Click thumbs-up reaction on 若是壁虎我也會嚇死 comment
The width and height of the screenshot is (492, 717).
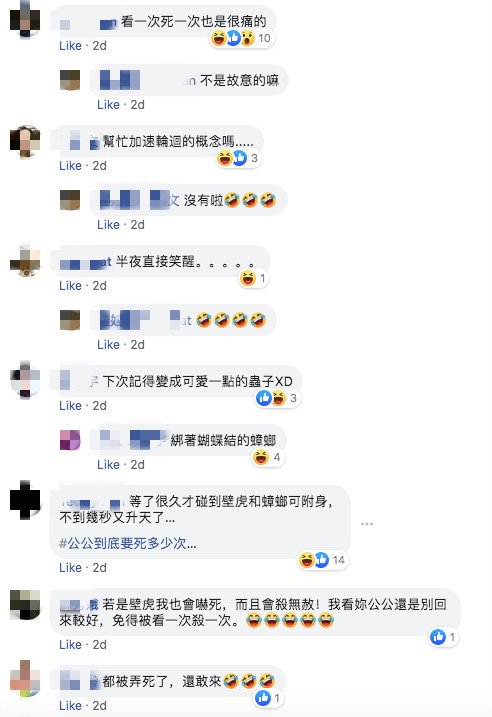point(438,637)
